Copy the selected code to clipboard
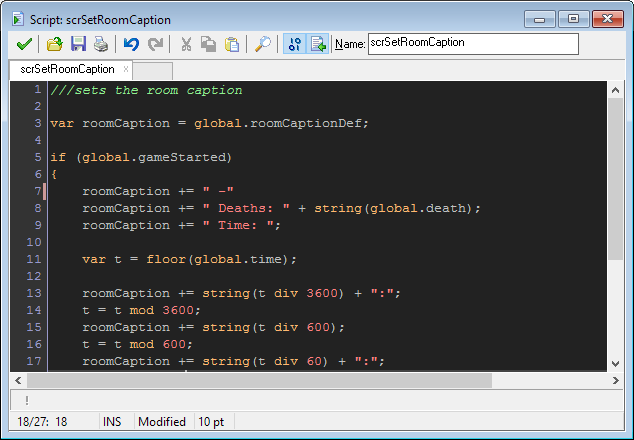 pyautogui.click(x=209, y=44)
